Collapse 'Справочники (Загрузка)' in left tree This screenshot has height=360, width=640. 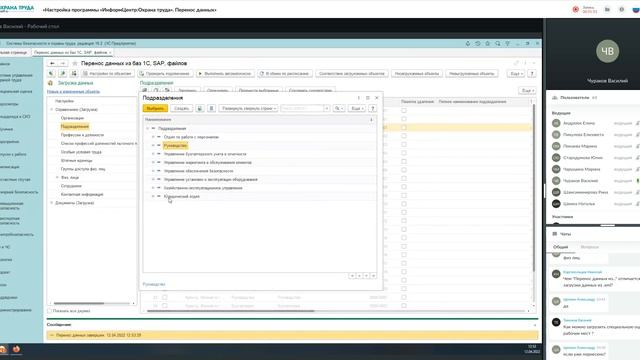(51, 109)
